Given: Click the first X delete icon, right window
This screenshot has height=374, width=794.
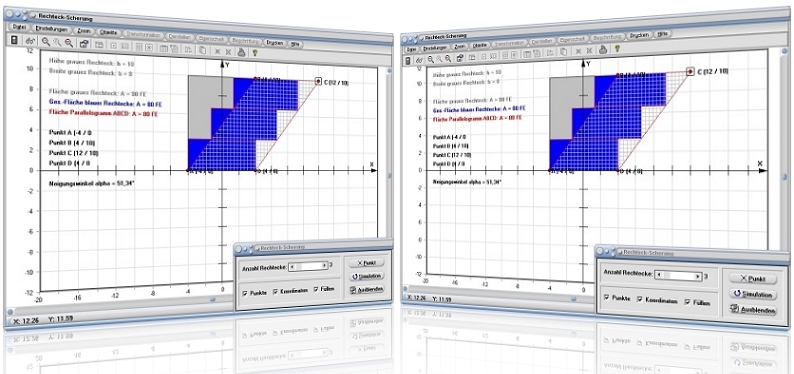Looking at the screenshot, I should point(579,51).
